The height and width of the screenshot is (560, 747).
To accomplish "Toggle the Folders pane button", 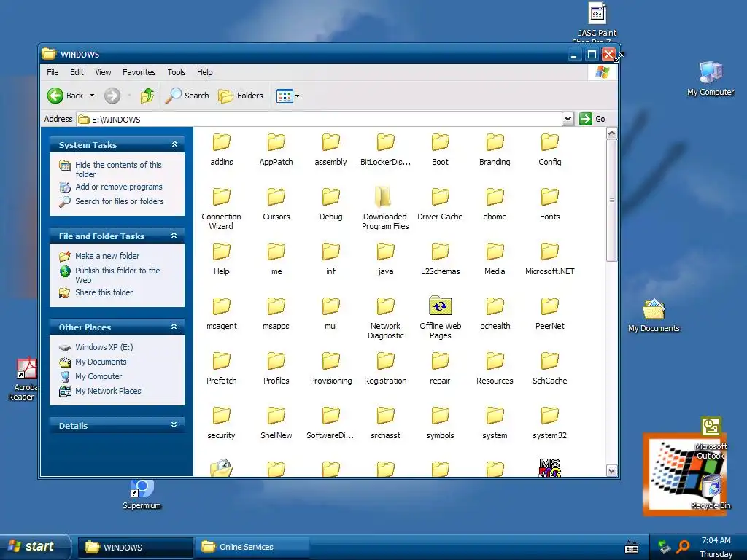I will click(241, 96).
